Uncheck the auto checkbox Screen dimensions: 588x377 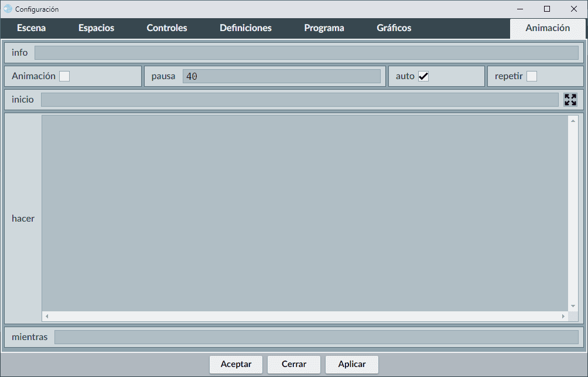point(423,76)
